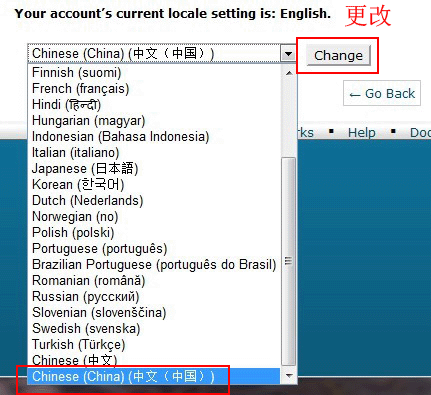Select French (français) language

(154, 88)
